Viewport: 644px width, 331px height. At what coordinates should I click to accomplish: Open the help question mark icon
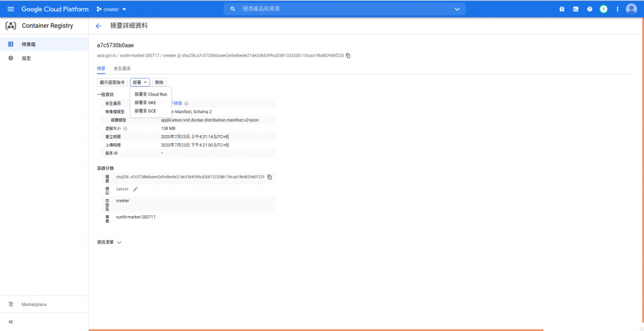(590, 9)
